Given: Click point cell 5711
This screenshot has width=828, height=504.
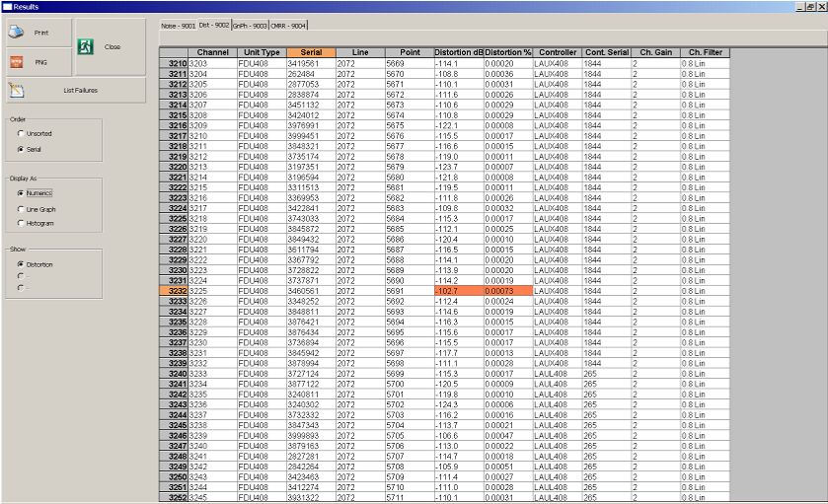Looking at the screenshot, I should [x=410, y=498].
